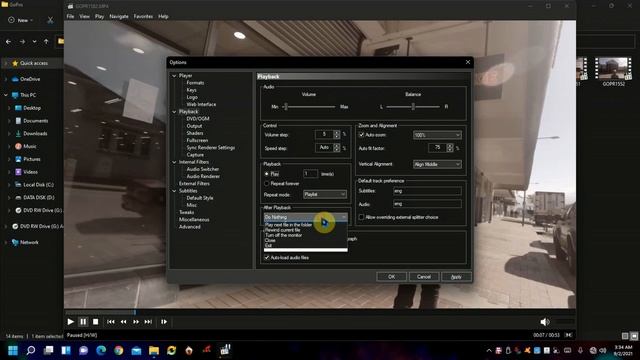Toggle Allow overriding external splitter choice
Image resolution: width=640 pixels, height=360 pixels.
(361, 217)
